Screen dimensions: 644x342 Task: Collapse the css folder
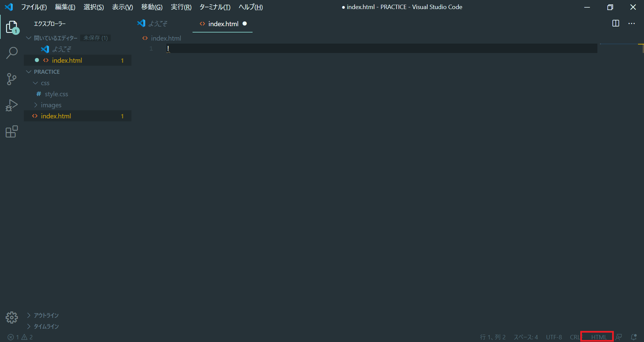45,83
